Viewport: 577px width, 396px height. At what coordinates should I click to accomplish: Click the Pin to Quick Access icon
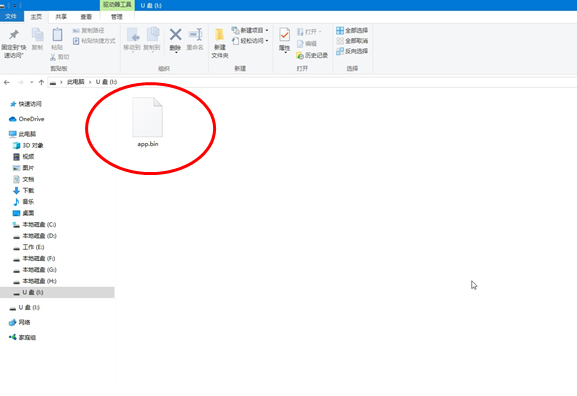click(14, 35)
